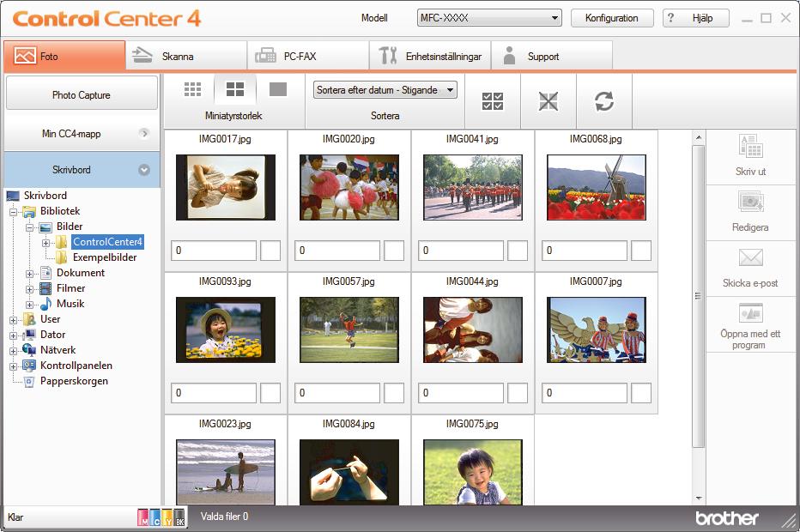The image size is (800, 532).
Task: Tick the checkbox under IMG0068.jpg
Action: [641, 251]
